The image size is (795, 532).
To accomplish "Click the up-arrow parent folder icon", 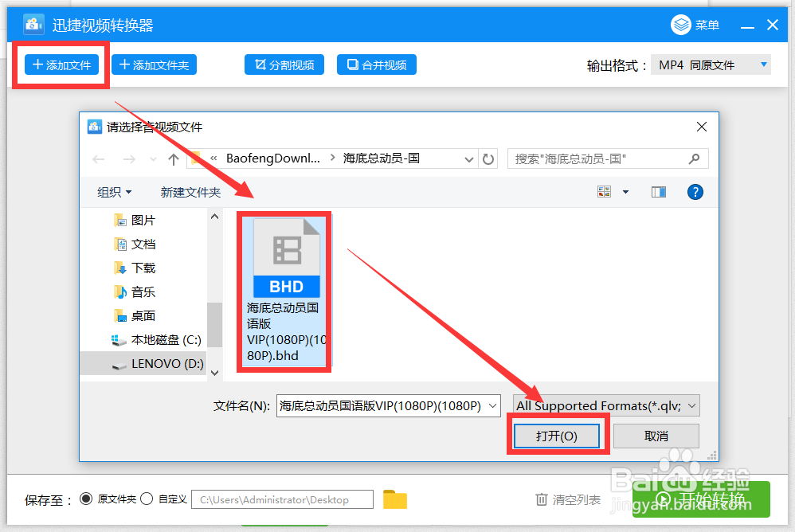I will (x=173, y=158).
